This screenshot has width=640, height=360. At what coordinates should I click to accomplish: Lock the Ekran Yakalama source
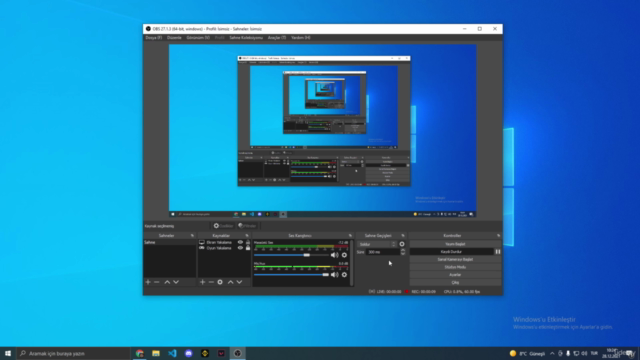[248, 242]
